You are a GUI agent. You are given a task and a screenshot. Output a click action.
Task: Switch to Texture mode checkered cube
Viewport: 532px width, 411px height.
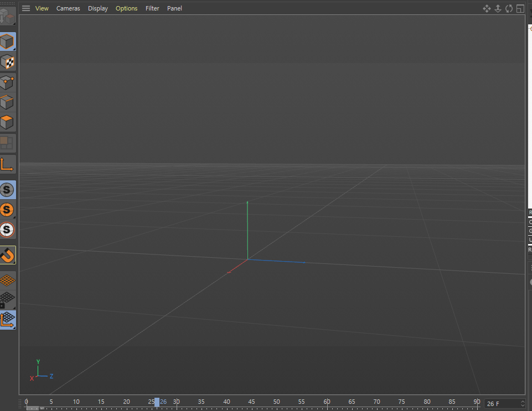pos(7,62)
